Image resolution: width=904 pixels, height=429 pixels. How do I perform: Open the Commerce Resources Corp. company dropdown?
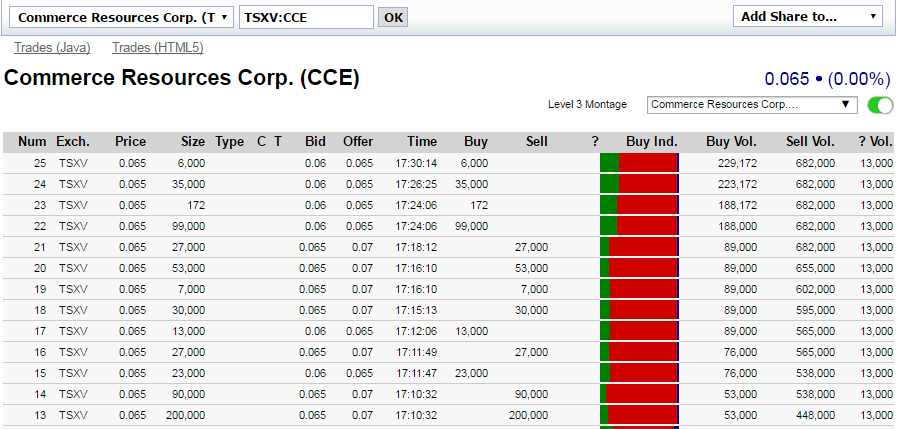click(124, 17)
